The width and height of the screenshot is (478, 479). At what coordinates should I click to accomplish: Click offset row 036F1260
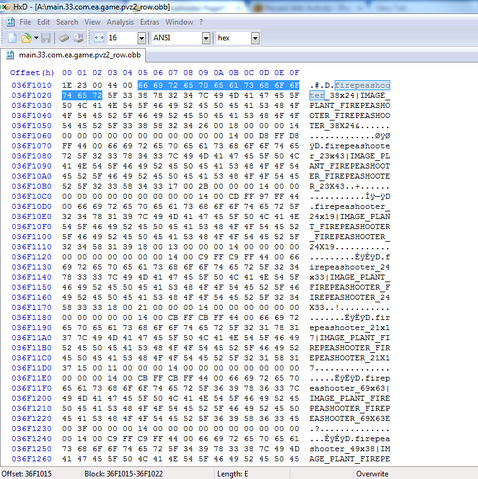click(31, 459)
